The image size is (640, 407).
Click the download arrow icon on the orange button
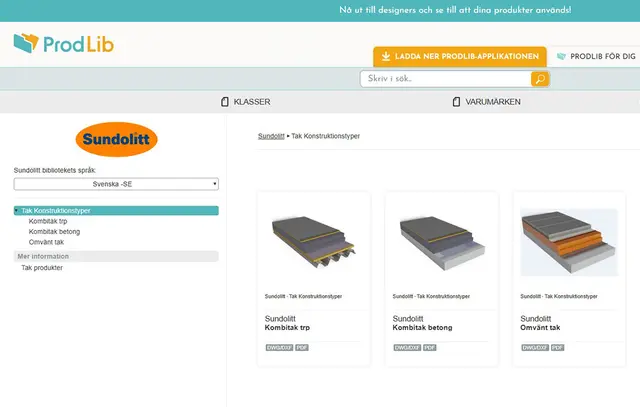pos(386,56)
